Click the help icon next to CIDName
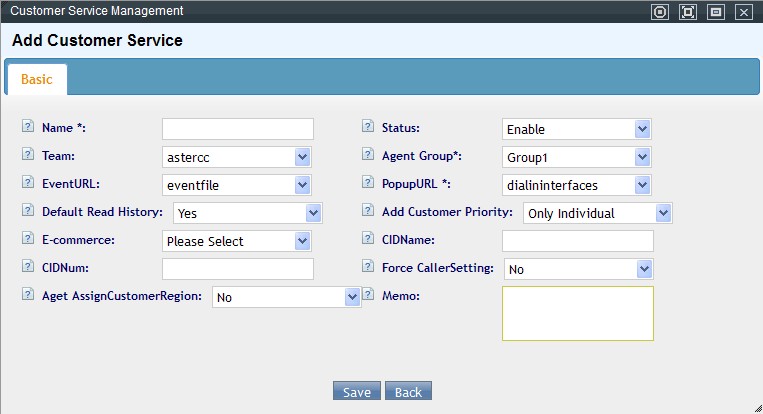This screenshot has height=414, width=763. point(367,240)
